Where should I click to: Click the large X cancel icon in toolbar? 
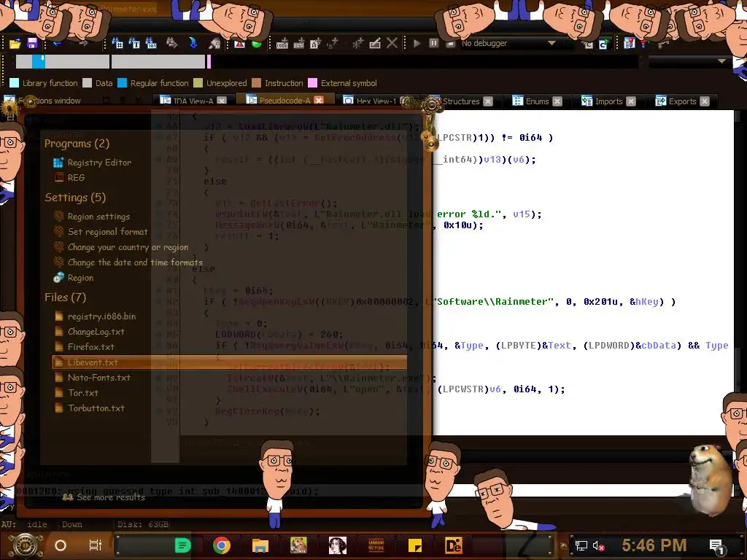(392, 43)
